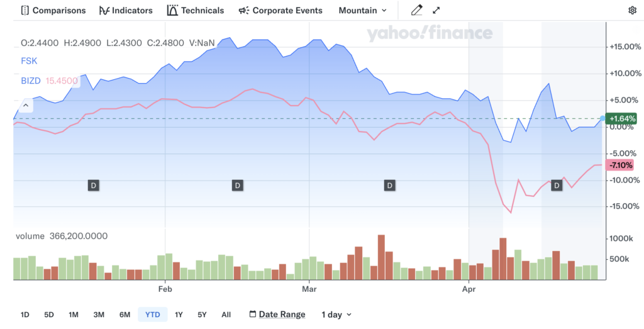
Task: Click the Mar axis label
Action: coord(309,289)
